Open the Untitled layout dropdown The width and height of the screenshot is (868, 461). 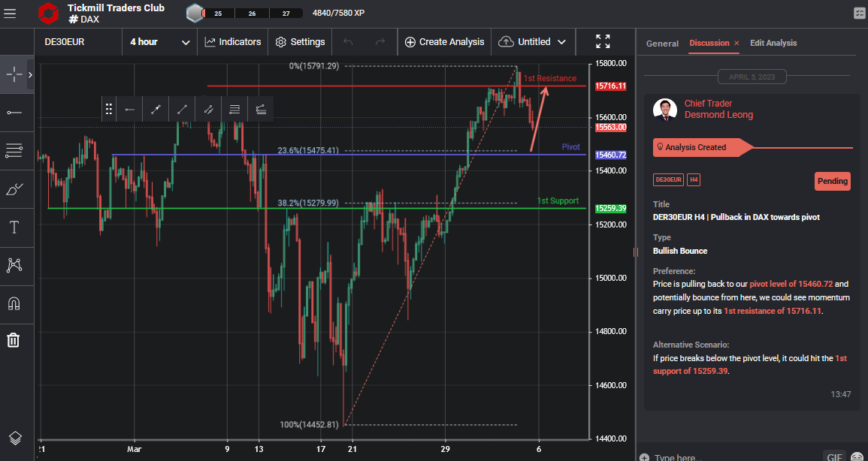pos(533,42)
